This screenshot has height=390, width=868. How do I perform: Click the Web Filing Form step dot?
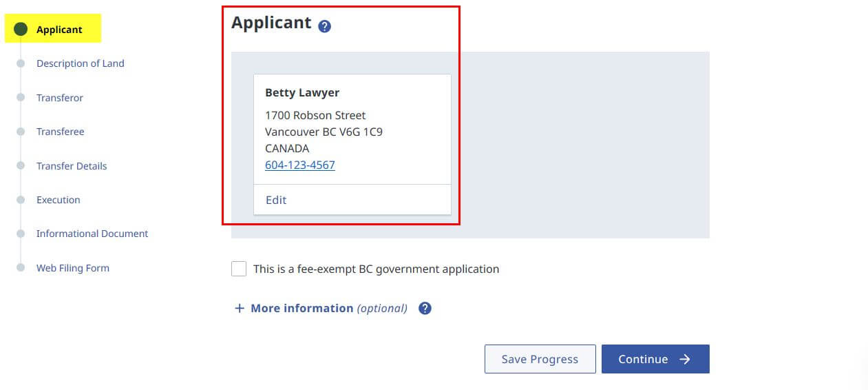coord(21,268)
